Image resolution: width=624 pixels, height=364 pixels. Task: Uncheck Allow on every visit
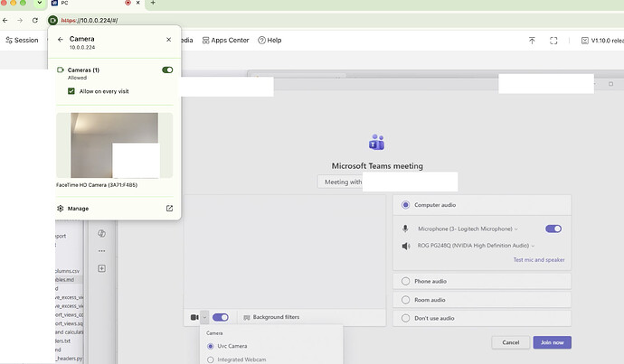(71, 91)
